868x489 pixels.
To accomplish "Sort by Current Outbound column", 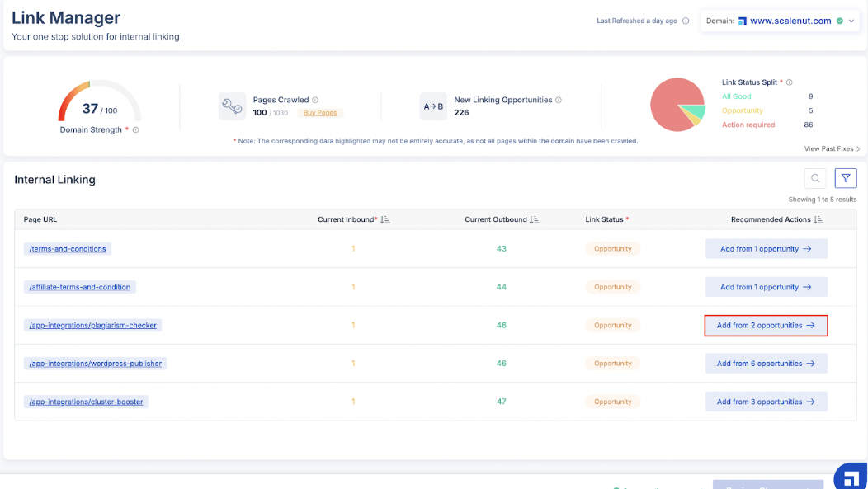I will [x=535, y=220].
